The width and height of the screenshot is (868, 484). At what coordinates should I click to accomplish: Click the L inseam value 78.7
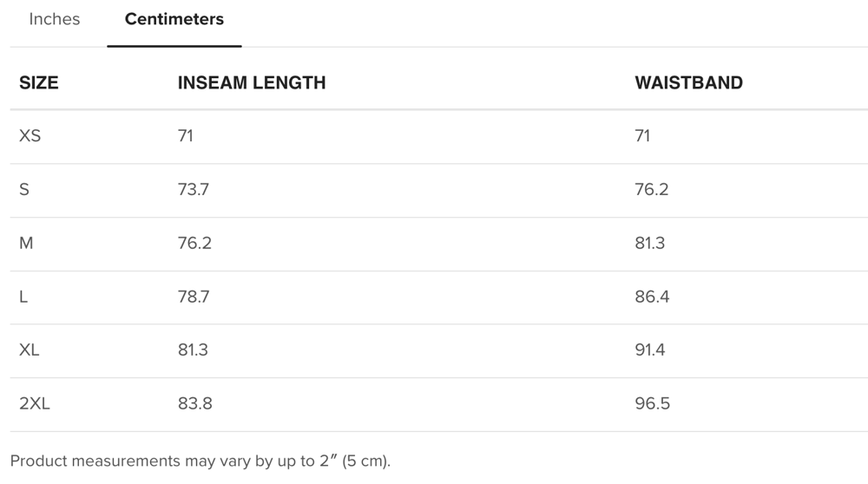pyautogui.click(x=194, y=298)
